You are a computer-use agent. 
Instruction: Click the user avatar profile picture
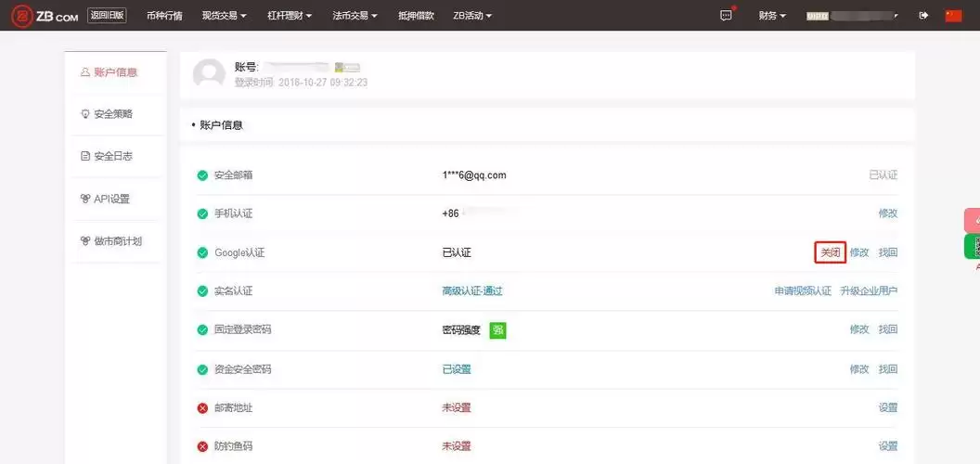tap(209, 74)
